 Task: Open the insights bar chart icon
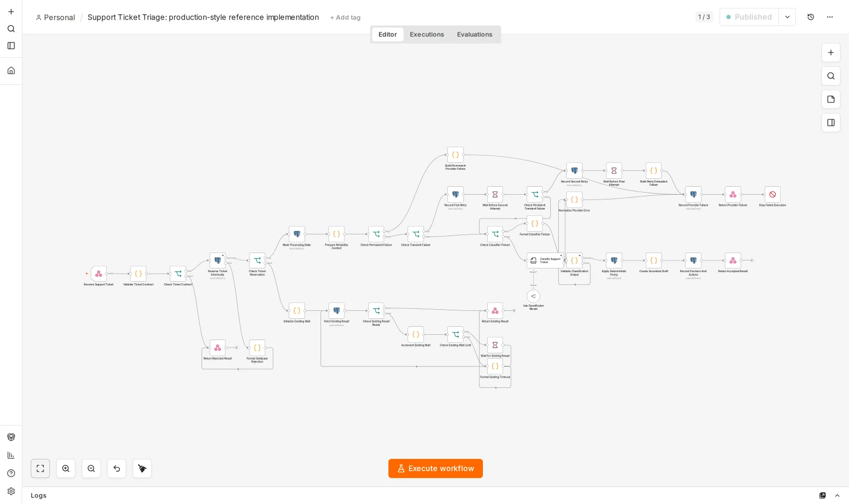click(11, 455)
